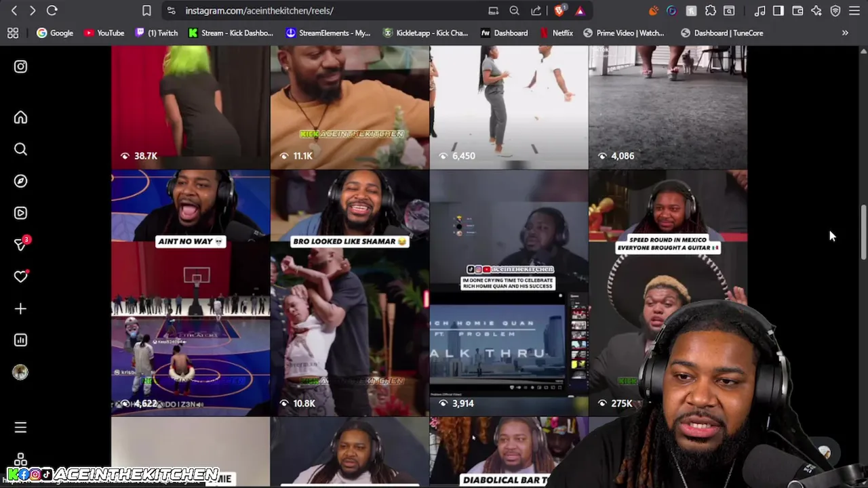
Task: Open the (1) Twitch bookmark
Action: tap(157, 33)
